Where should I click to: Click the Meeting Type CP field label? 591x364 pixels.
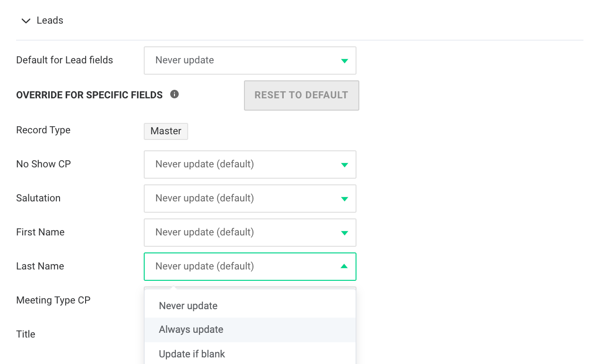tap(53, 300)
